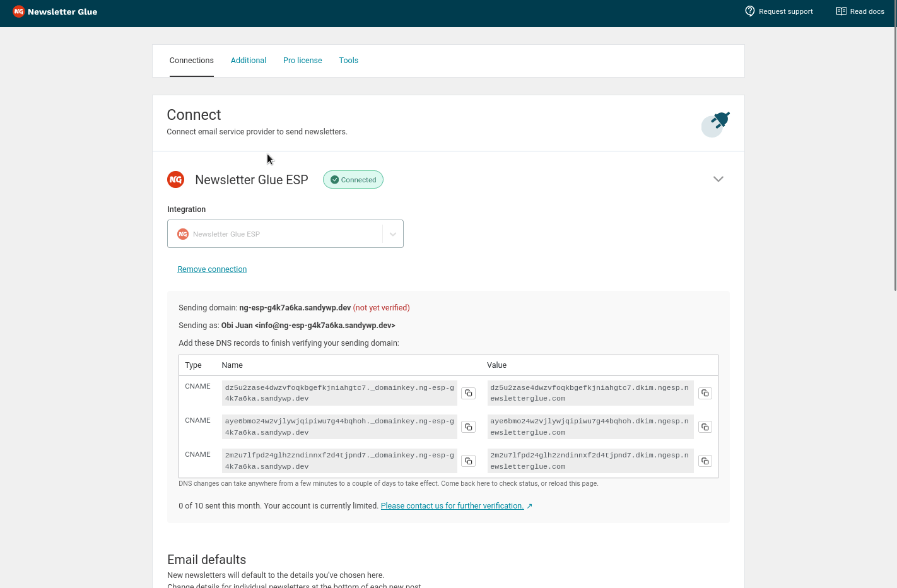
Task: Open the Pro license tab
Action: [303, 61]
